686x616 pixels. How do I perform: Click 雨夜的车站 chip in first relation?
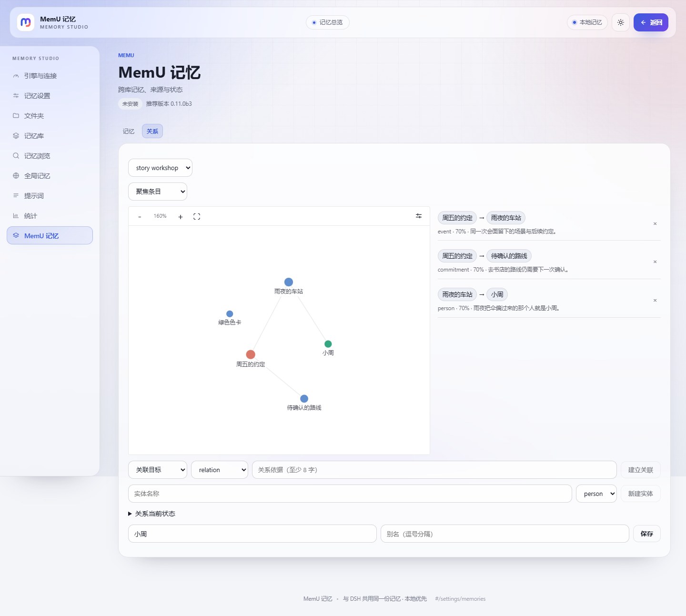pos(506,218)
